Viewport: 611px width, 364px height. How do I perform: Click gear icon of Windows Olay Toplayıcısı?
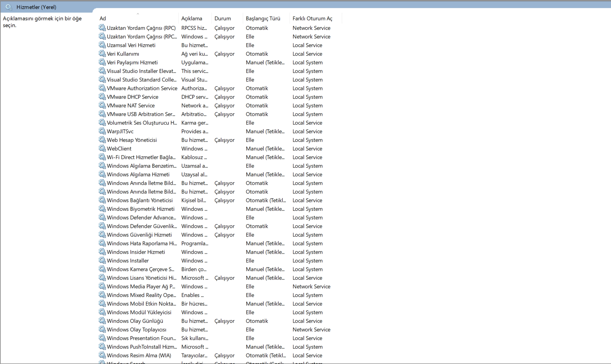(x=102, y=330)
